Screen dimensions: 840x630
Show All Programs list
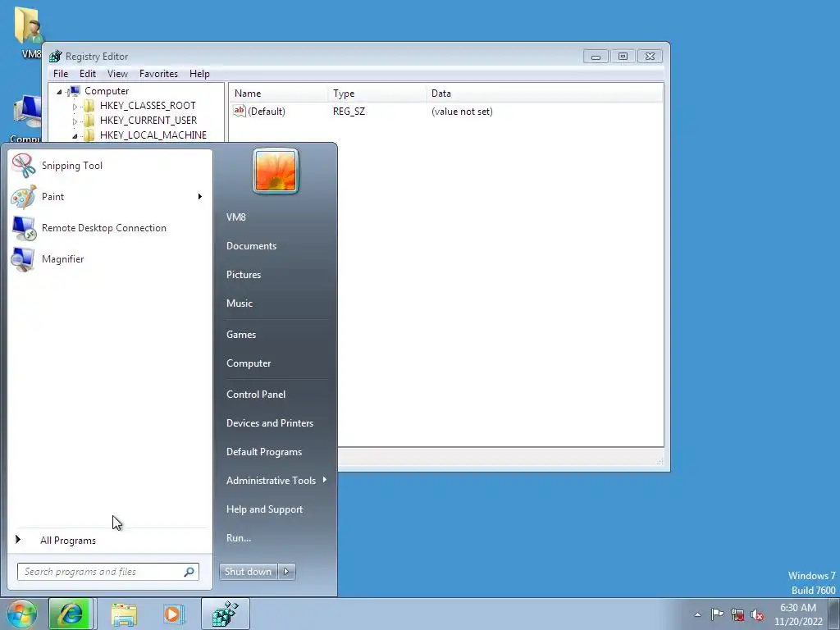tap(68, 540)
